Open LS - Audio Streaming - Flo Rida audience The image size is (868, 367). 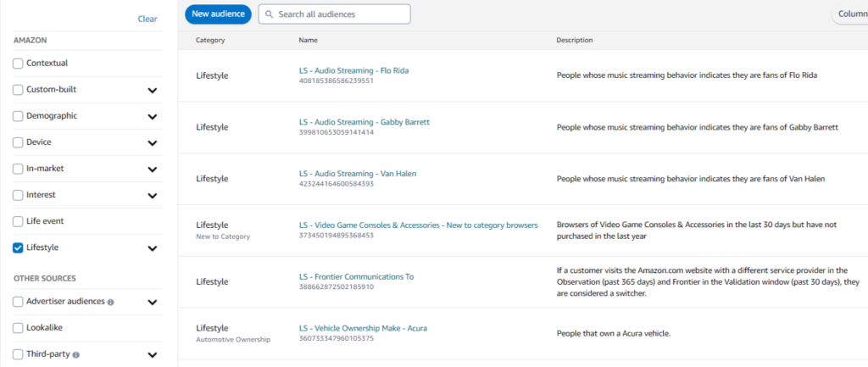click(x=353, y=71)
